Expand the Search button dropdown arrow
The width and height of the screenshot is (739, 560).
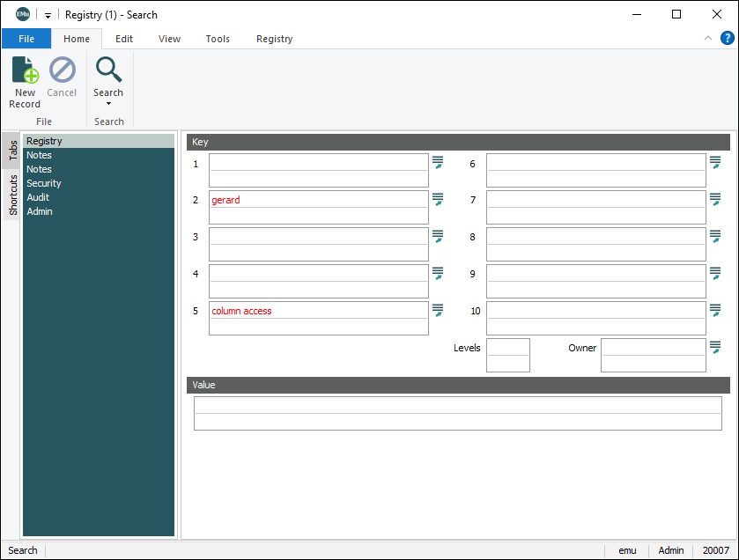(108, 104)
